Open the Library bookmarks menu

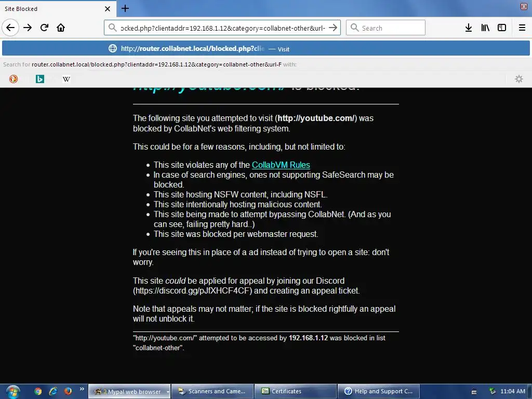click(x=485, y=28)
